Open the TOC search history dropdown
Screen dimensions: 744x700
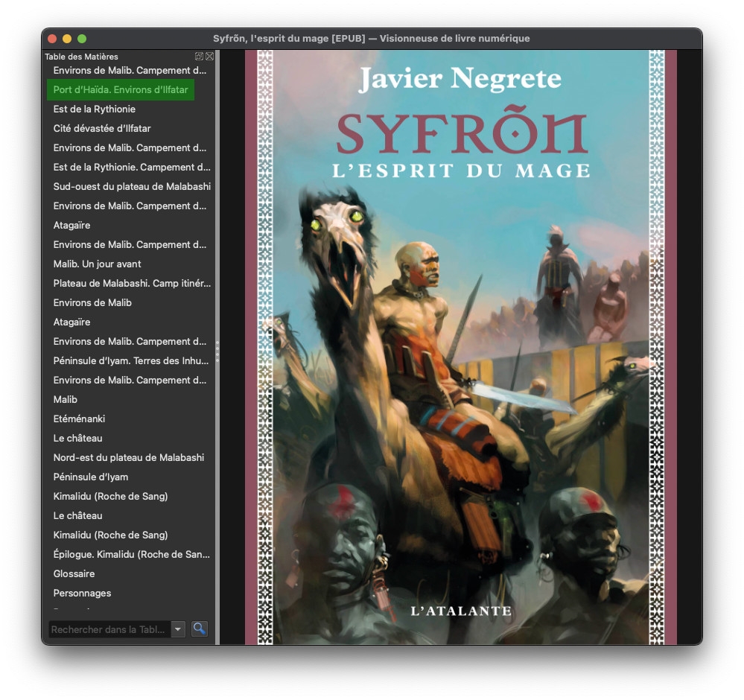178,629
